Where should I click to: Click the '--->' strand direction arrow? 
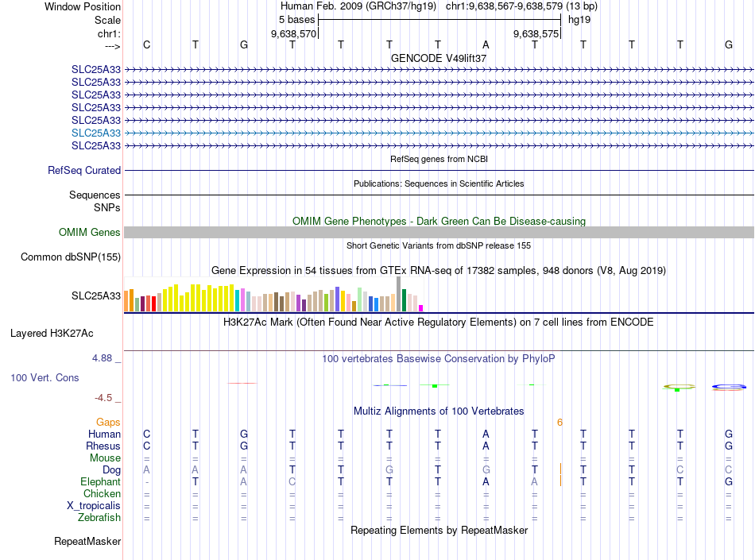pos(112,46)
